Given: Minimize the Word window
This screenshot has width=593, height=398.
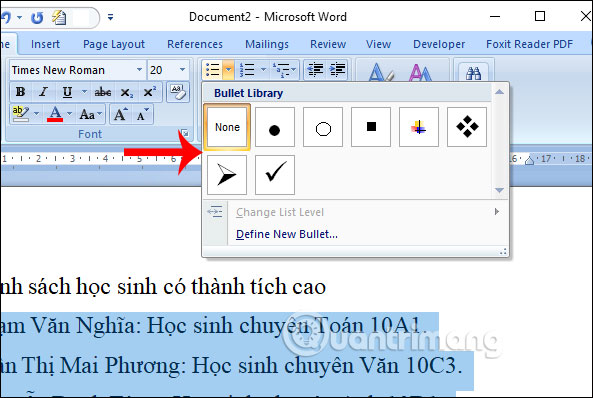Looking at the screenshot, I should point(495,17).
